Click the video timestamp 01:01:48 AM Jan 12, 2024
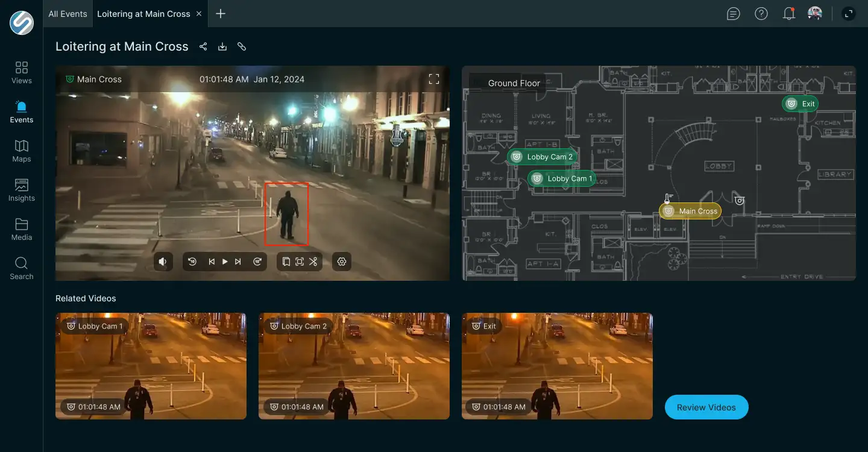Image resolution: width=868 pixels, height=452 pixels. 252,79
